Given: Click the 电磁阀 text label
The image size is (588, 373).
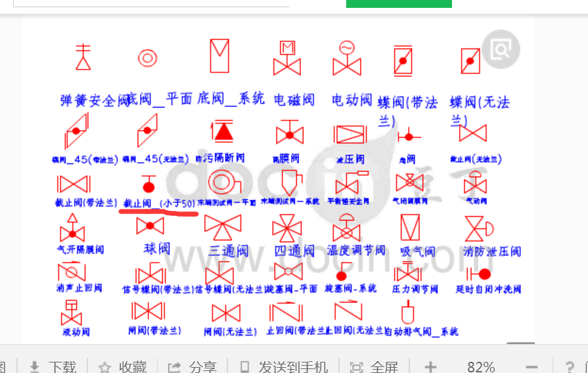Looking at the screenshot, I should pyautogui.click(x=294, y=100).
